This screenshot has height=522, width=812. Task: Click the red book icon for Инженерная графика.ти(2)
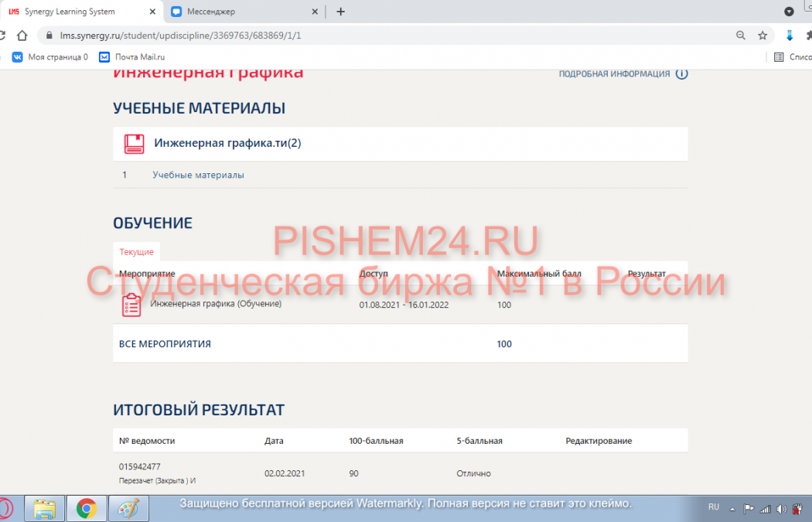(x=135, y=144)
